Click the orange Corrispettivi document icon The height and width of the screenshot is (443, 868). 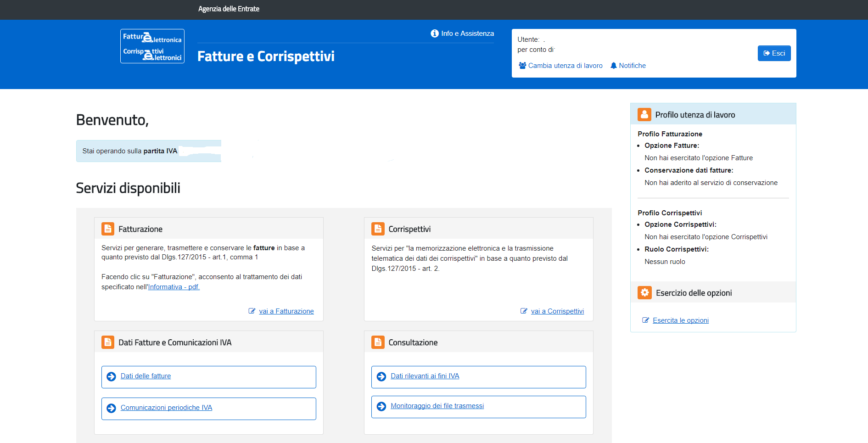pyautogui.click(x=378, y=229)
